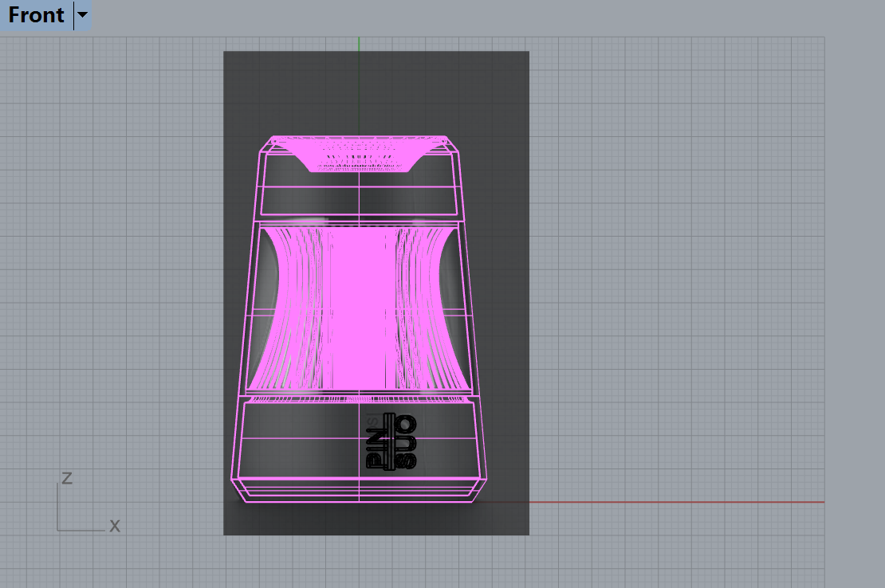
Task: Click the X label on axis icon
Action: click(x=115, y=526)
